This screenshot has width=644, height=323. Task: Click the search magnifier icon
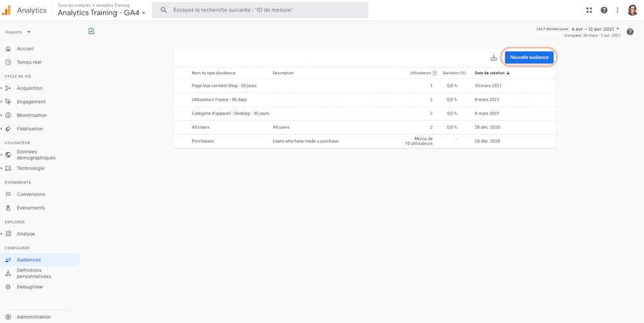pos(164,10)
